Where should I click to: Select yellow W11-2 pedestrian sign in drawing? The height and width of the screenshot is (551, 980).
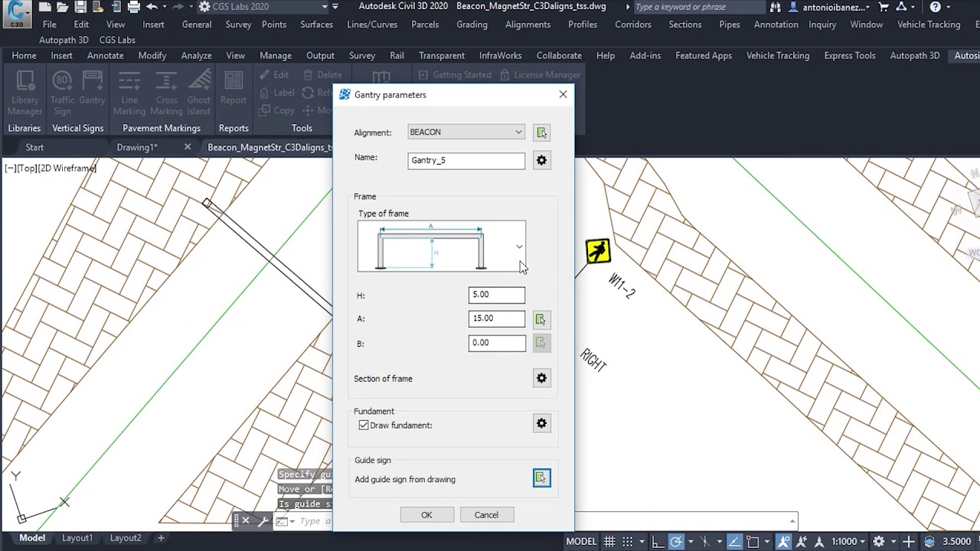point(598,251)
